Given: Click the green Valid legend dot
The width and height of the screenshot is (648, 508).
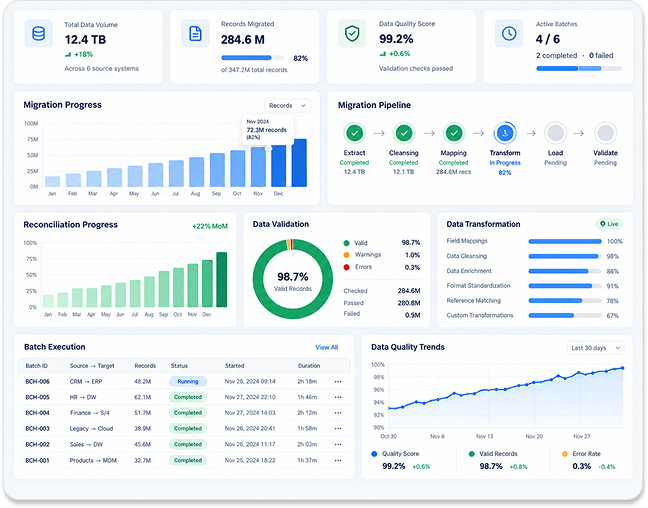Looking at the screenshot, I should click(x=346, y=243).
